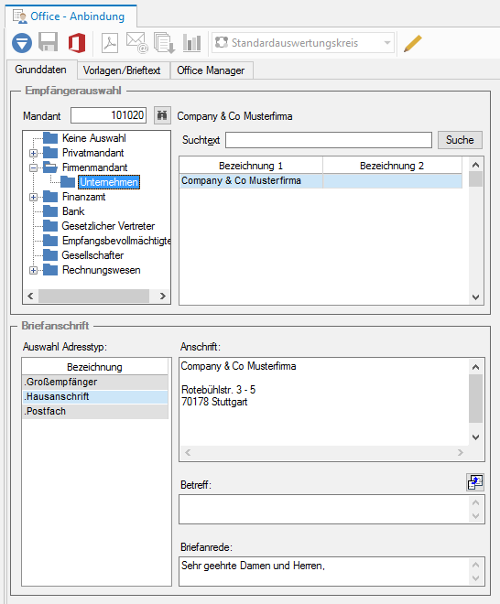Expand the Privatmandant tree node
500x604 pixels.
click(34, 153)
